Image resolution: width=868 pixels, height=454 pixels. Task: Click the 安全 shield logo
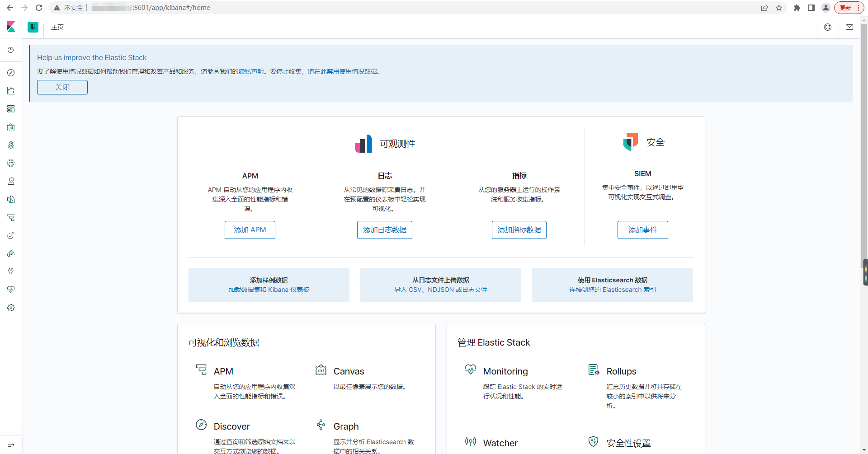631,142
